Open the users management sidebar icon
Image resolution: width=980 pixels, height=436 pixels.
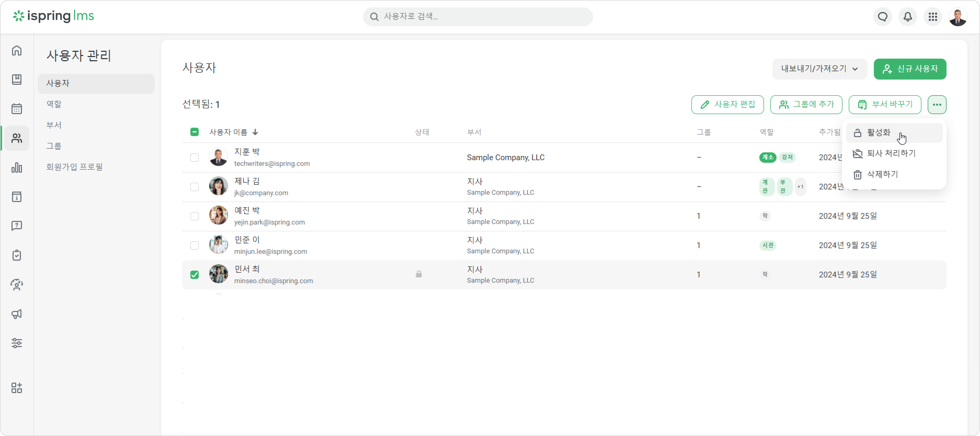click(x=17, y=138)
